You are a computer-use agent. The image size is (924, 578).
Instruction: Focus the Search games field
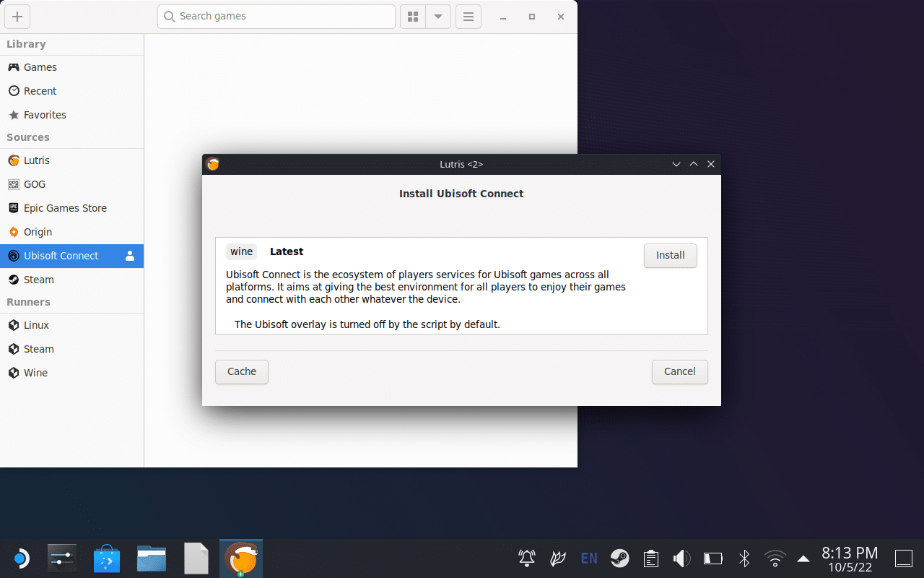point(276,16)
